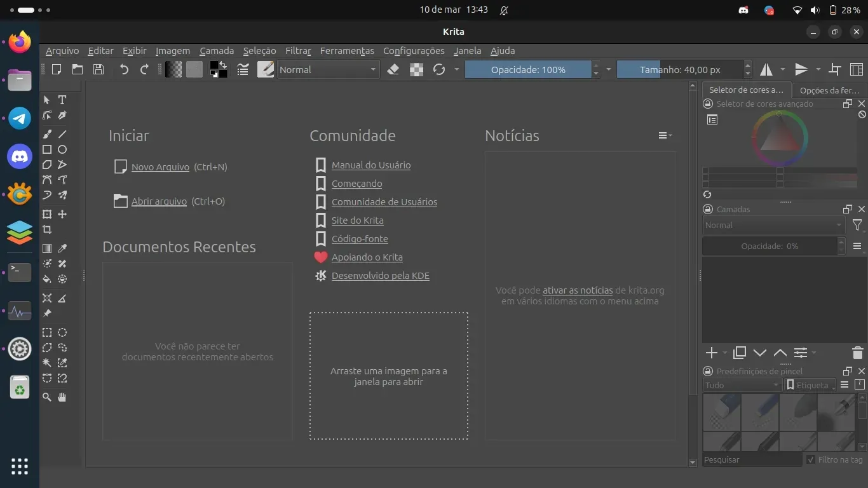This screenshot has height=488, width=868.
Task: Open the Notícias options menu dropdown
Action: click(x=665, y=135)
